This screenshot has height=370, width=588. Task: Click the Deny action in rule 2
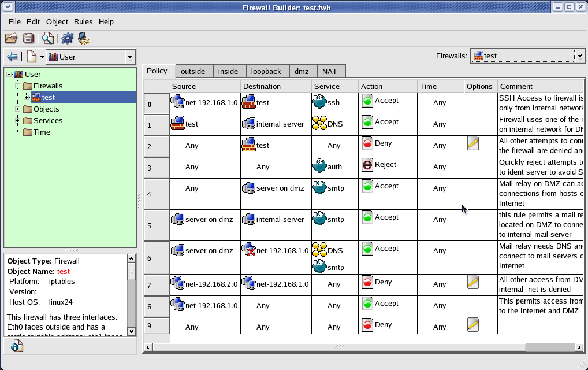377,143
